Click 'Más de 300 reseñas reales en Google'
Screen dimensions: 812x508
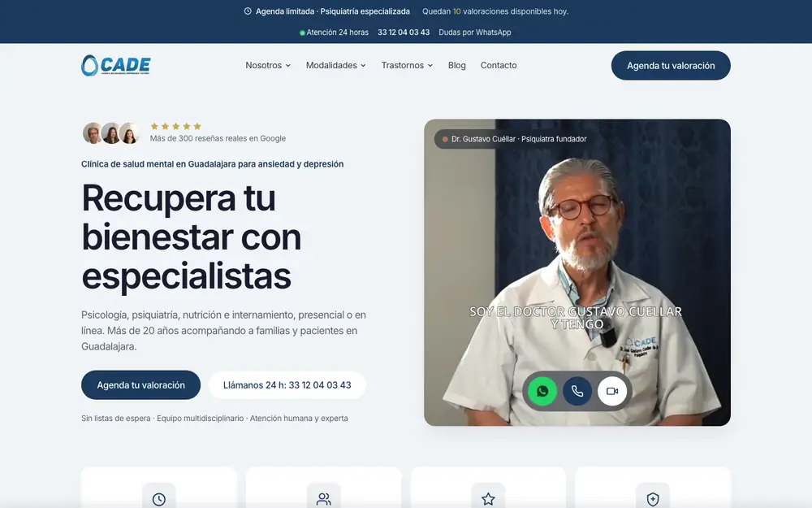(218, 138)
